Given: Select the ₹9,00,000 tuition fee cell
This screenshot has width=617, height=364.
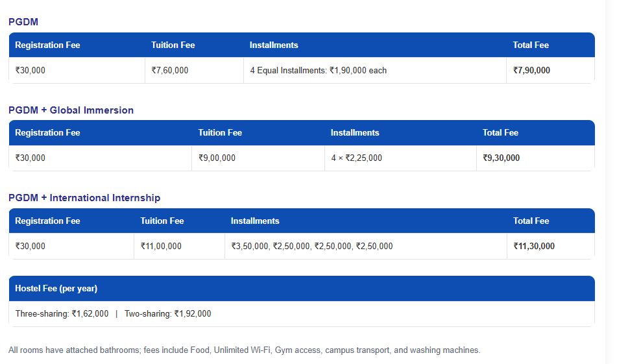Looking at the screenshot, I should (x=217, y=158).
